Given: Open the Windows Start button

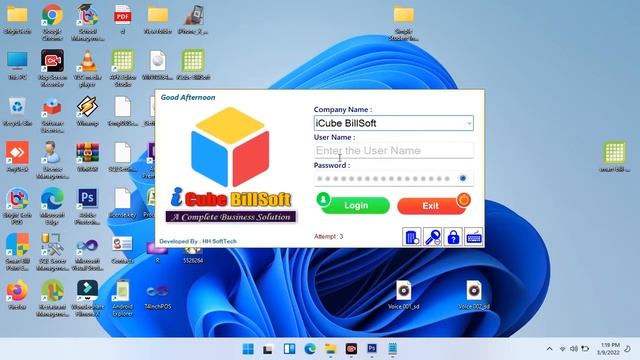Looking at the screenshot, I should point(248,349).
